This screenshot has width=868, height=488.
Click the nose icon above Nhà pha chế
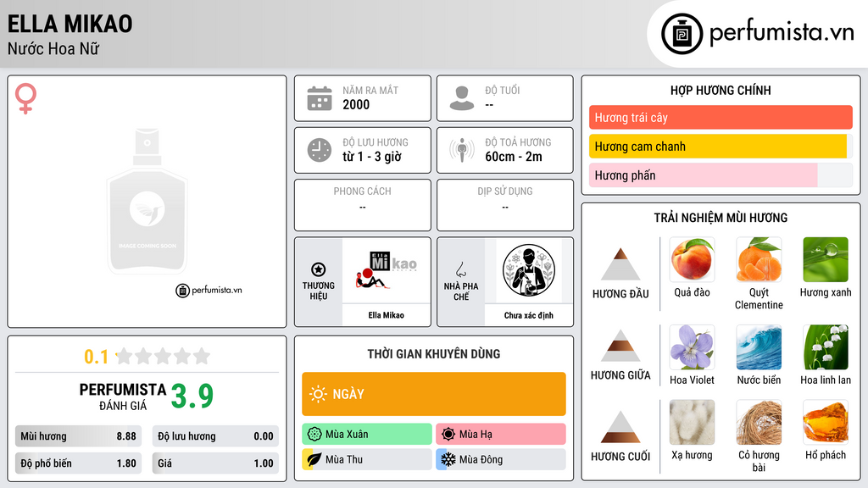[x=460, y=269]
